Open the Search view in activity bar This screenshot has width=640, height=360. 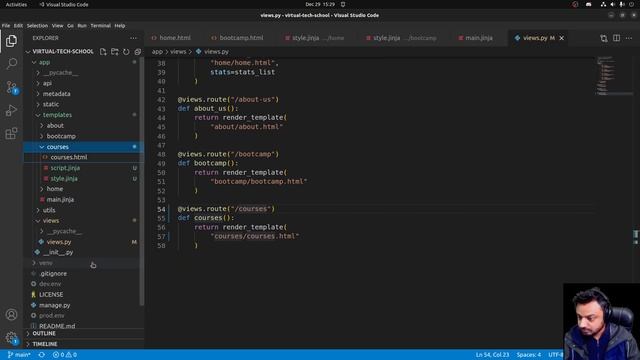(x=11, y=63)
